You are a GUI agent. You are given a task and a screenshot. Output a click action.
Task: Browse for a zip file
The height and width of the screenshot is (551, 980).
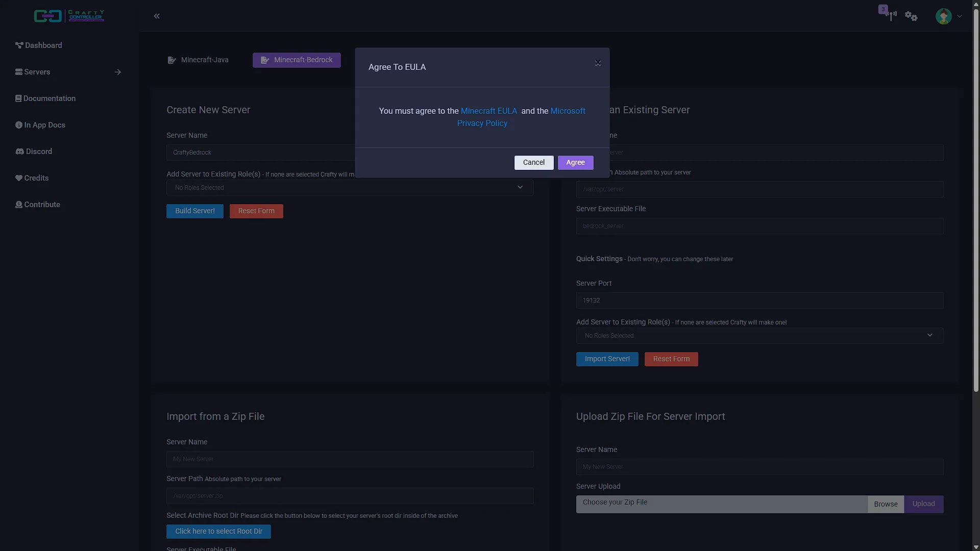[886, 504]
